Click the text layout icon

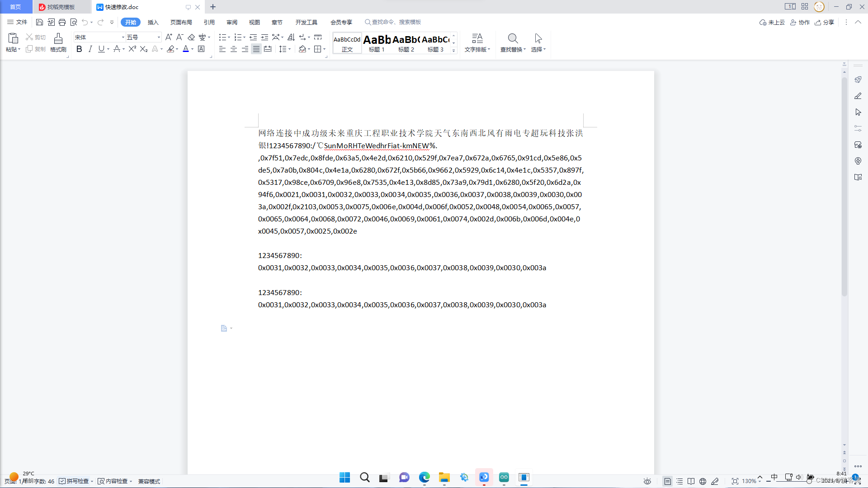pos(477,43)
